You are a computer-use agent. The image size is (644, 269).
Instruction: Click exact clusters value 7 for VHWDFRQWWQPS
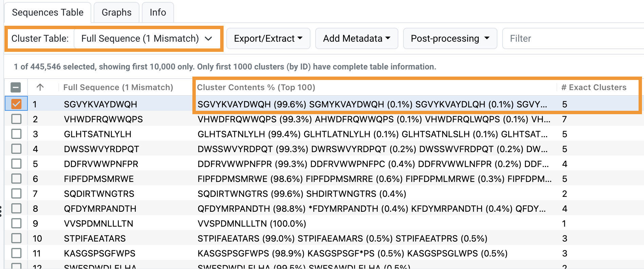point(564,119)
